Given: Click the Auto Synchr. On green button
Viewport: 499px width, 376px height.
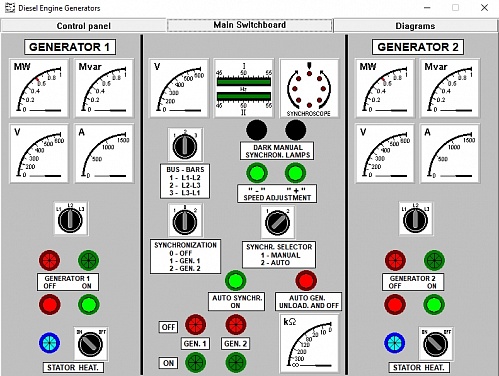Looking at the screenshot, I should pos(236,281).
